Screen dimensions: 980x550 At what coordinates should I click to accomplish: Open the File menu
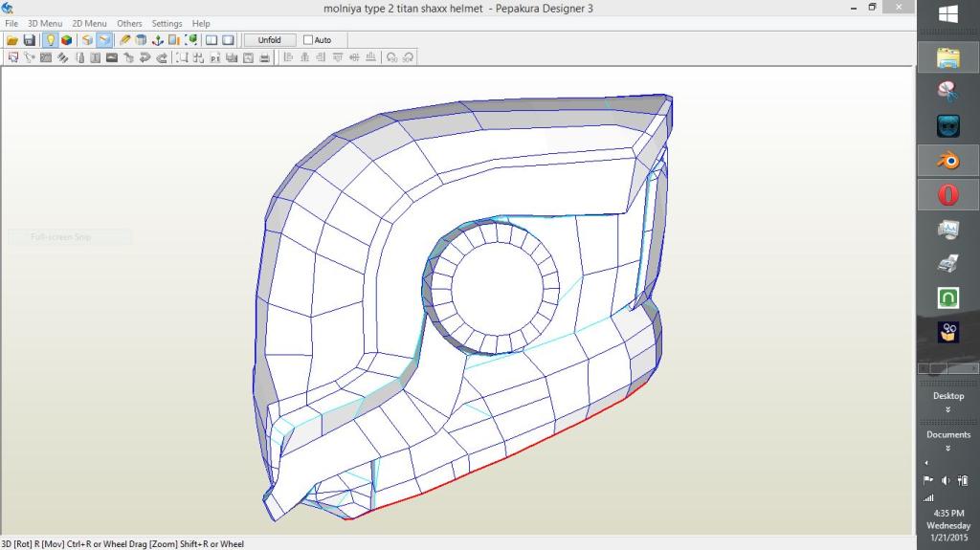(x=11, y=24)
